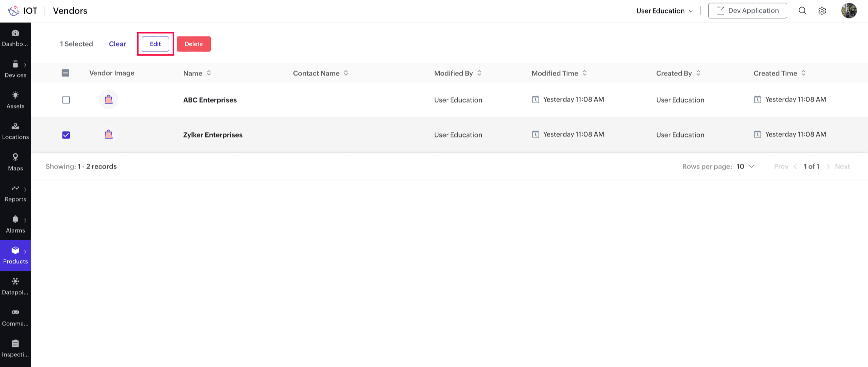Open the User Education dropdown
Screen dimensions: 868x367
(x=664, y=11)
